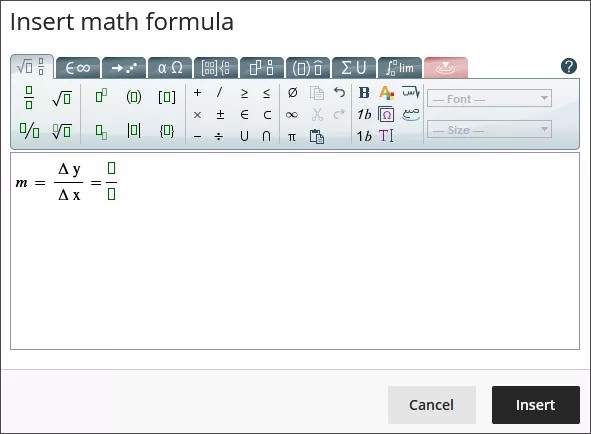The height and width of the screenshot is (434, 591).
Task: Click the undo arrow icon
Action: 339,92
